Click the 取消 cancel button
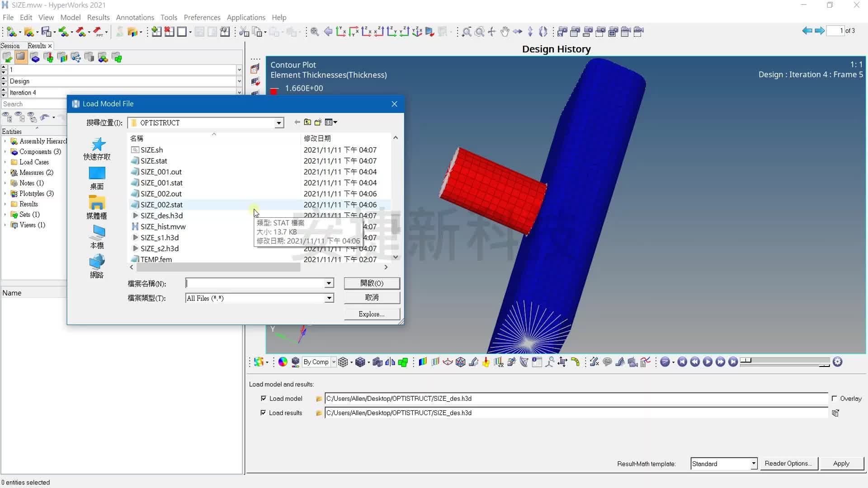868x488 pixels. (x=372, y=298)
